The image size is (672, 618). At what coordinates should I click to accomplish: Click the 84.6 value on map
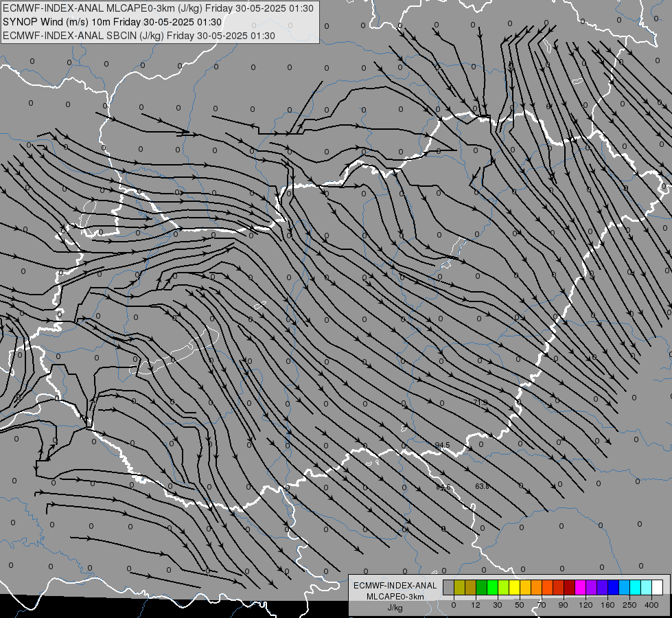coord(443,487)
